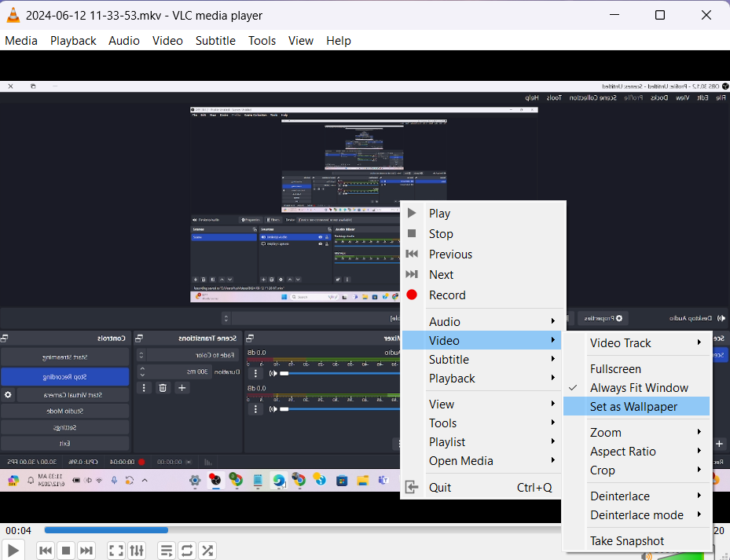Viewport: 730px width, 560px height.
Task: Toggle the playlist view icon
Action: pos(167,551)
